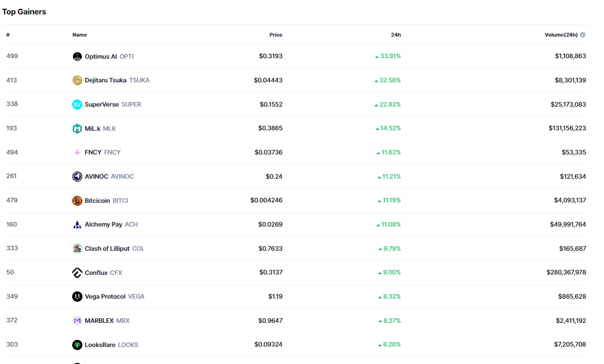Click the LooksRare eye logo icon
This screenshot has width=604, height=364.
coord(77,345)
